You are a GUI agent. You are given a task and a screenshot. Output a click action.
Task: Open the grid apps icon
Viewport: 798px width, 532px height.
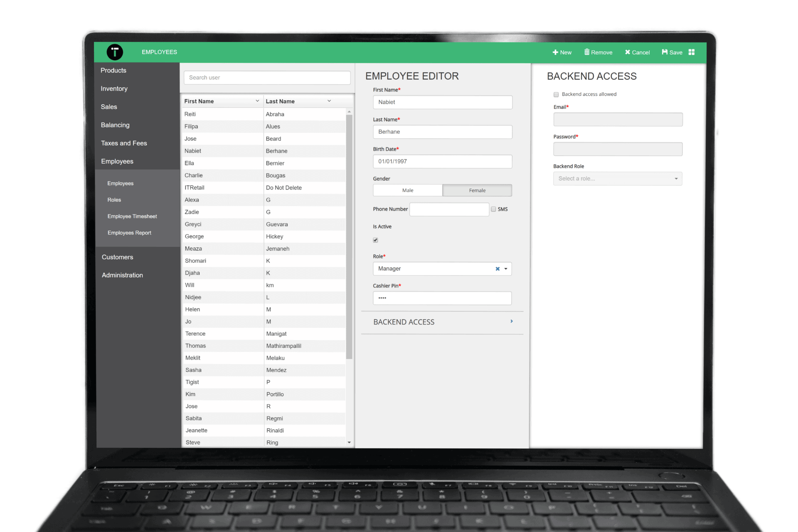[692, 52]
